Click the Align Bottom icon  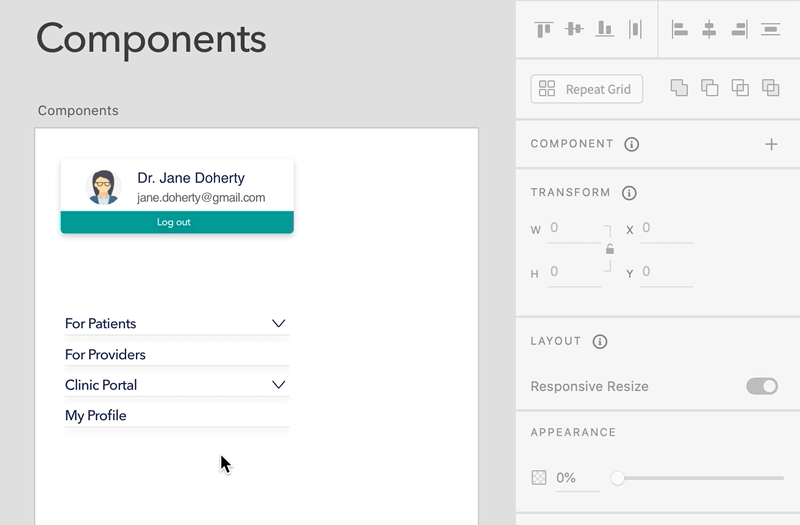pos(605,29)
